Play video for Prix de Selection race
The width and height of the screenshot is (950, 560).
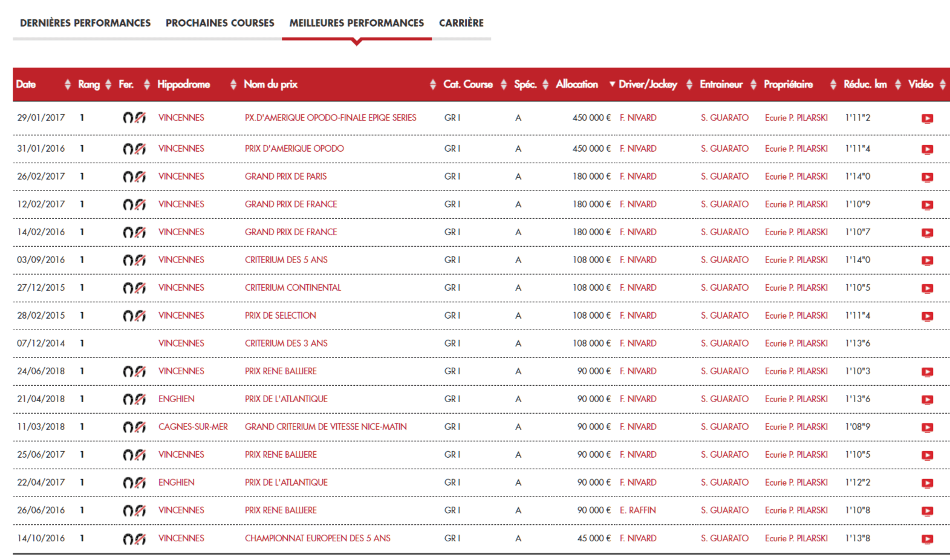(927, 316)
